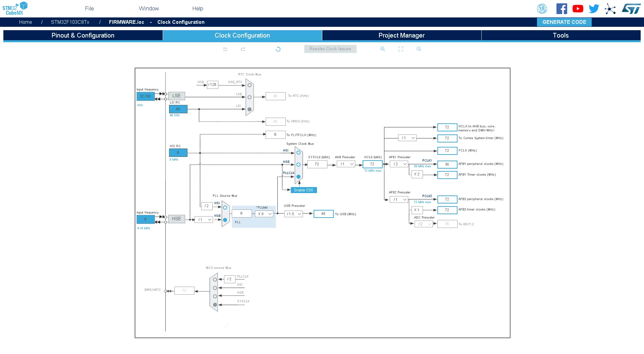Open the File menu
Viewport: 644px width, 354px height.
[x=89, y=8]
